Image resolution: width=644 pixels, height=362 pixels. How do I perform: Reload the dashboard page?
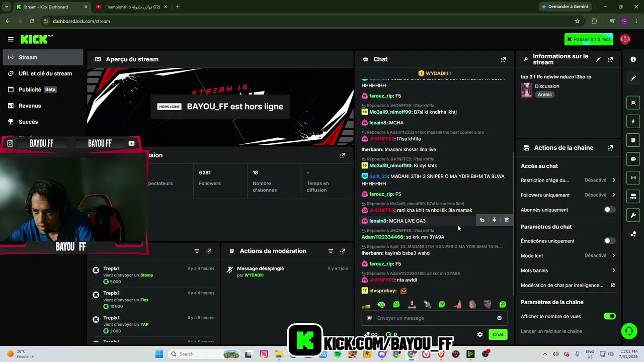(32, 21)
